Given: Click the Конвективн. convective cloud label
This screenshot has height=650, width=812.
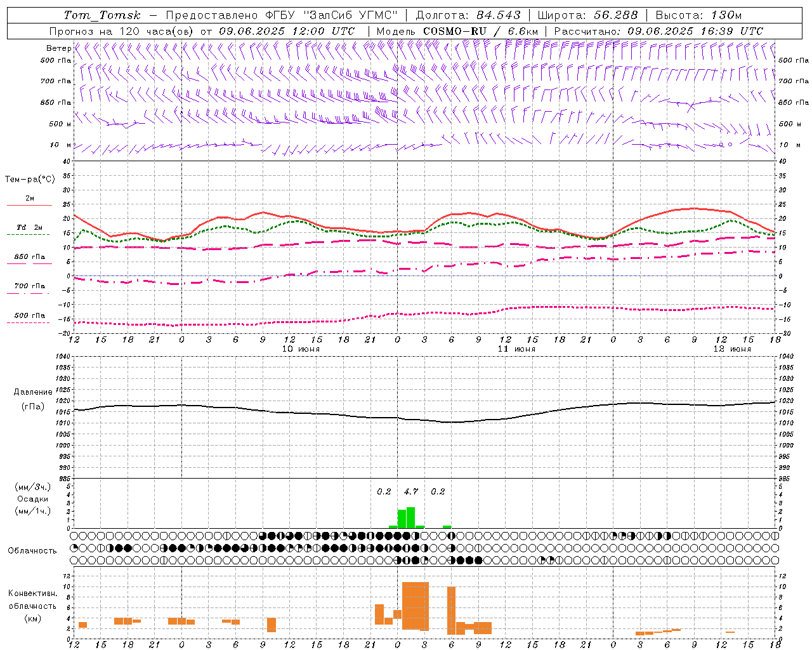Looking at the screenshot, I should coord(32,594).
